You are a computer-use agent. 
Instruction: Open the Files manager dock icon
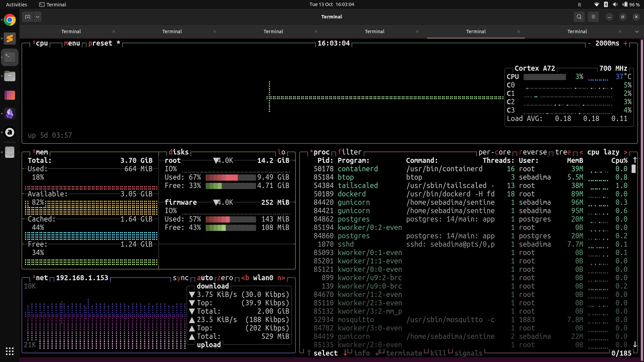10,76
